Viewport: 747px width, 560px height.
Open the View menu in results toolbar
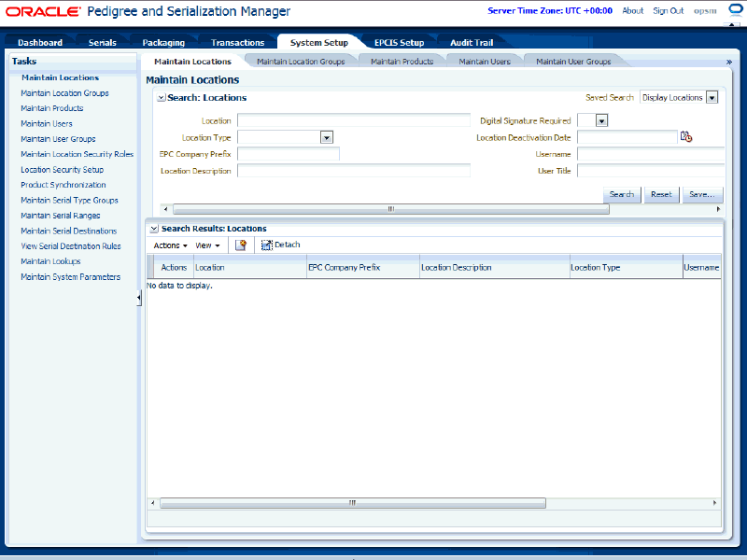pos(207,245)
